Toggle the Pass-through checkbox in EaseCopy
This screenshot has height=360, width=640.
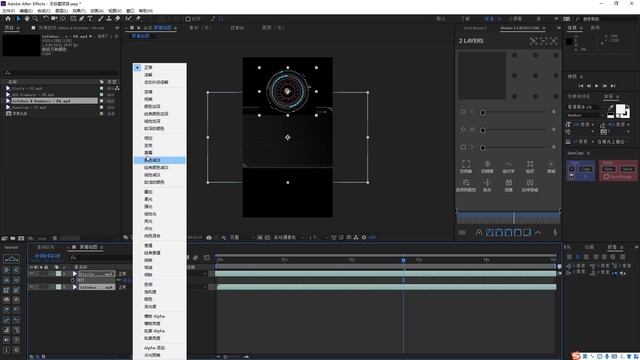coord(607,177)
